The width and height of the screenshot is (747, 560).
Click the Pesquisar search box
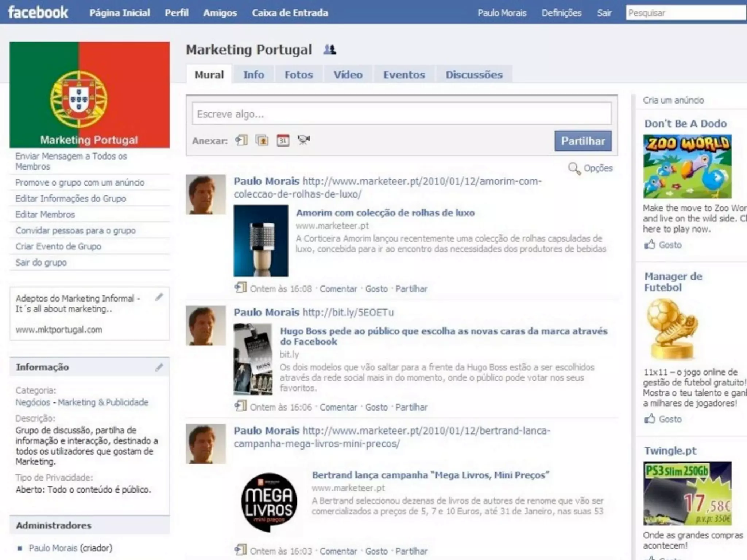point(685,13)
